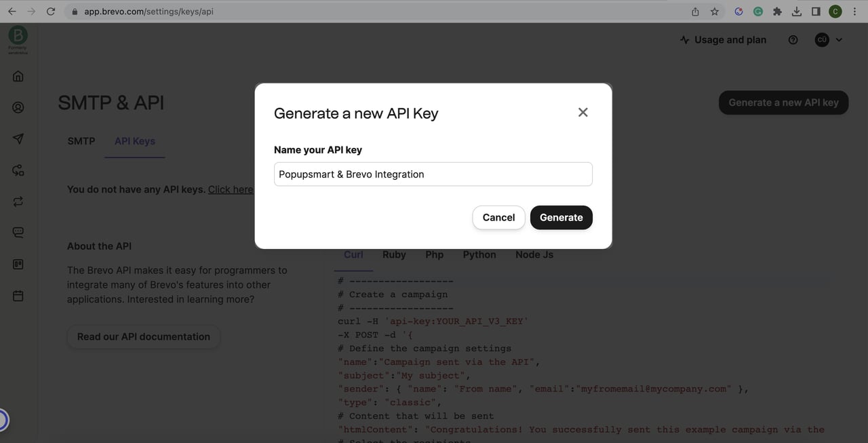
Task: Open the Transactional emails sidebar icon
Action: (18, 201)
